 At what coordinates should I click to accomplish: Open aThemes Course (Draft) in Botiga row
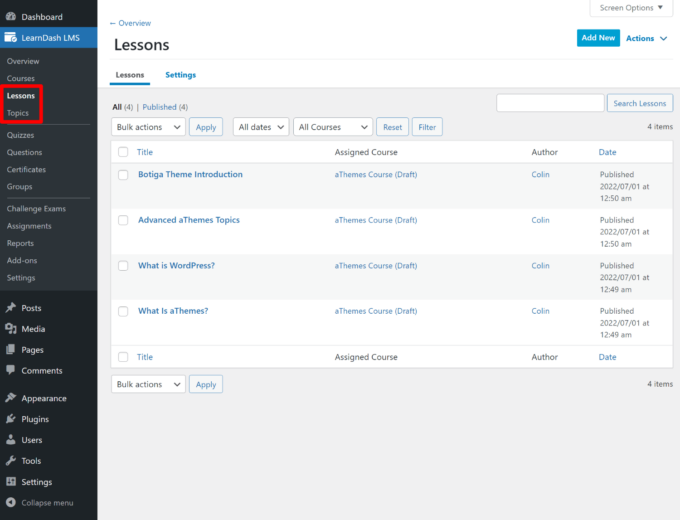(376, 174)
